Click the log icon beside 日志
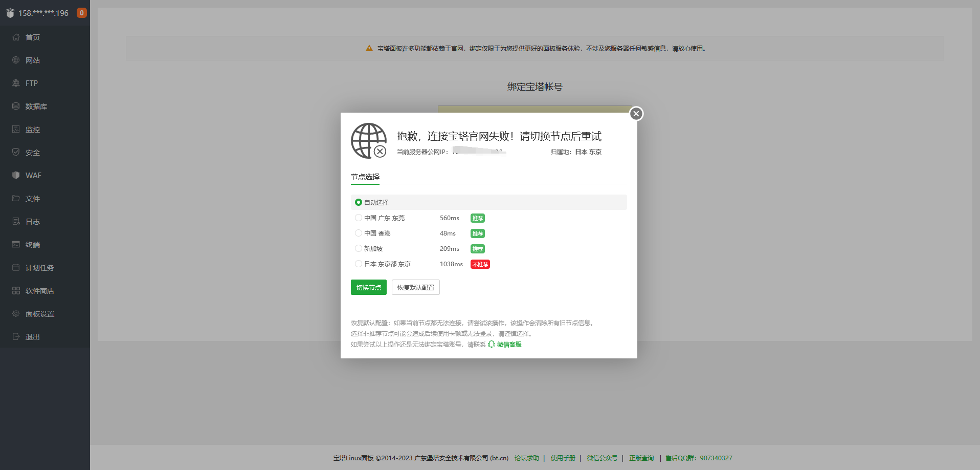This screenshot has width=980, height=470. [x=16, y=221]
